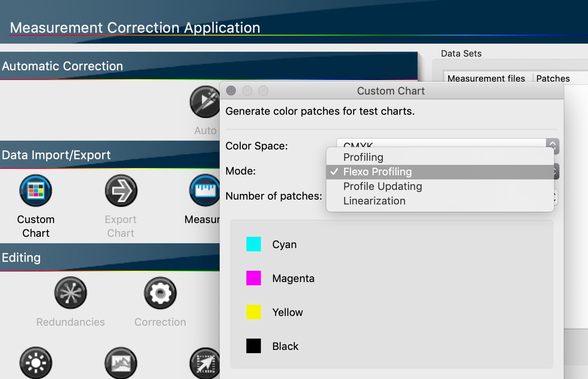Click the graph picture icon below Correction
Image resolution: width=588 pixels, height=379 pixels.
click(121, 363)
